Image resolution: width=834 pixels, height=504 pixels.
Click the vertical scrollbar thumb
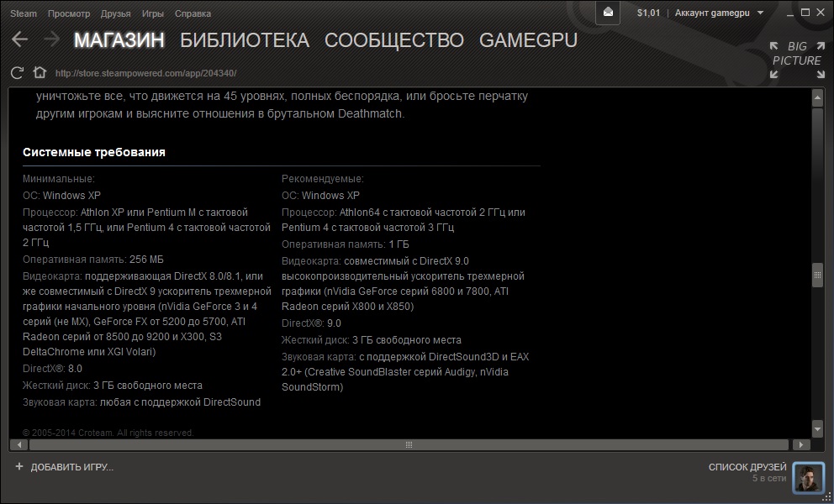[x=817, y=276]
